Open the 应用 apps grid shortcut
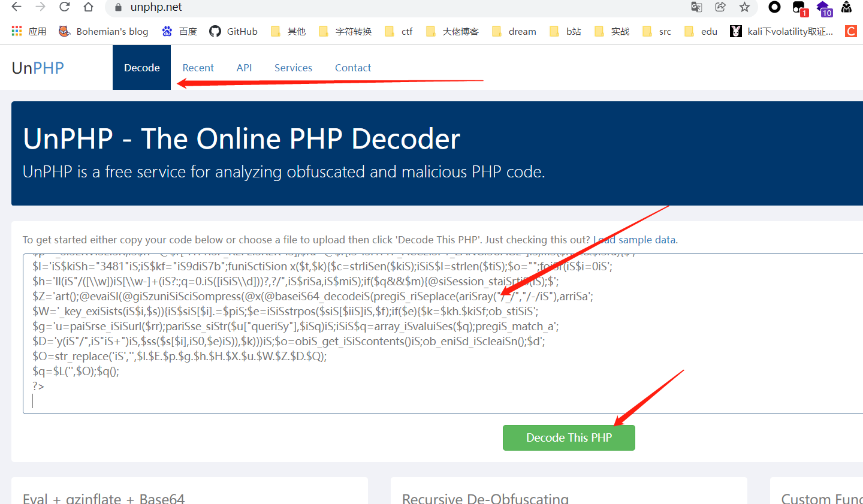This screenshot has height=504, width=863. coord(28,31)
